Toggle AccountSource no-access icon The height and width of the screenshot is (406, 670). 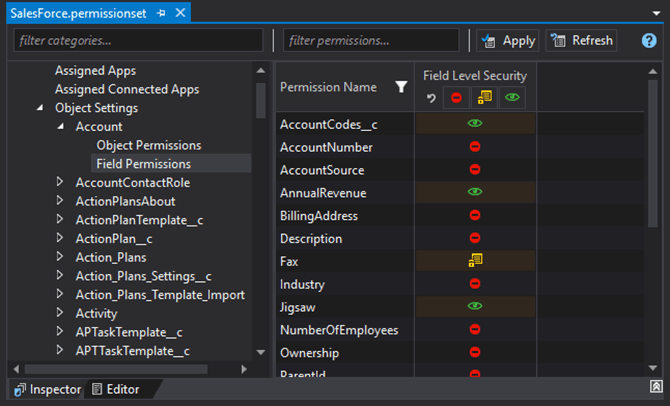click(475, 169)
